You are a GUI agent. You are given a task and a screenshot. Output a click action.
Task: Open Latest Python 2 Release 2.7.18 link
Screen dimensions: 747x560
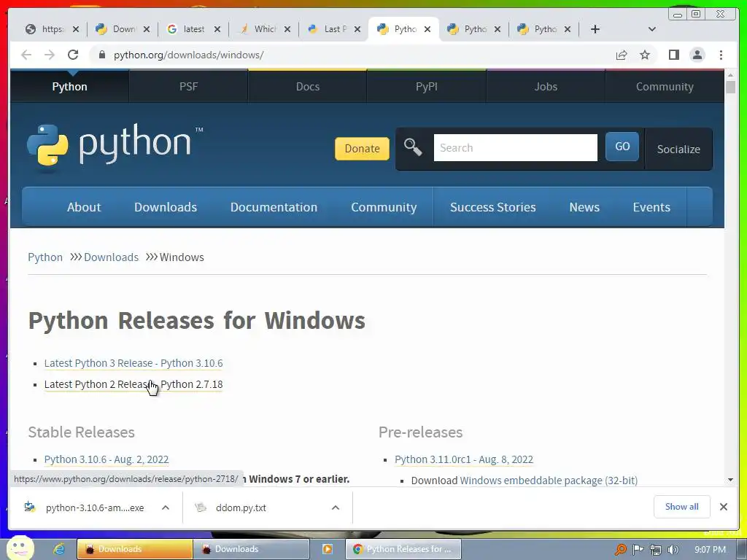coord(133,384)
